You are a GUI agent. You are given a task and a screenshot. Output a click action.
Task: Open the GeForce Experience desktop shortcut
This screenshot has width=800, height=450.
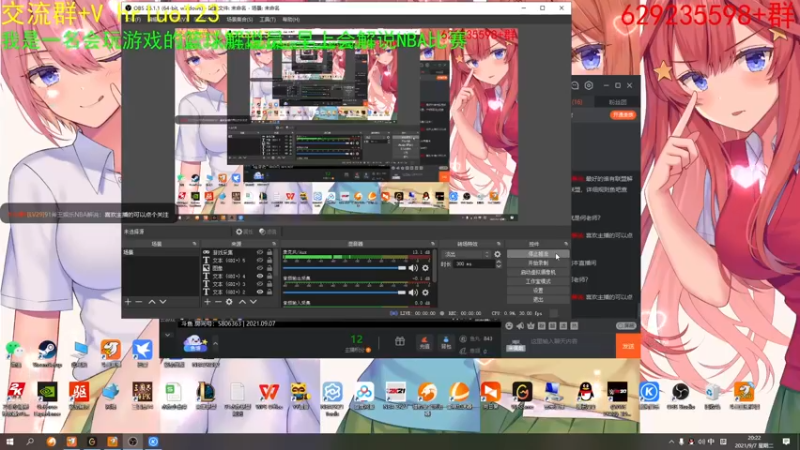[47, 398]
